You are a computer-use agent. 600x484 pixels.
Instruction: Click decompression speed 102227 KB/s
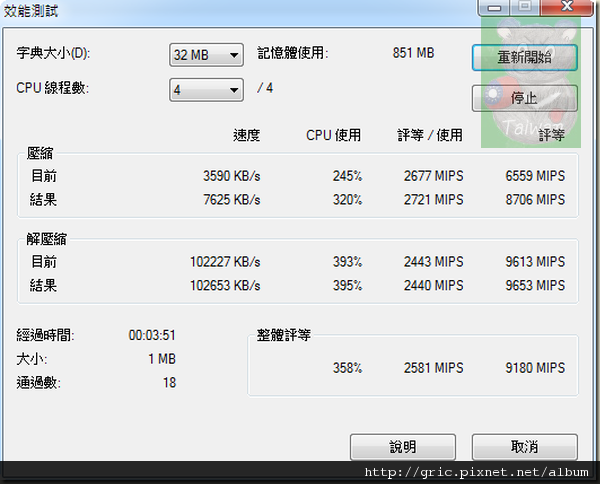point(225,262)
